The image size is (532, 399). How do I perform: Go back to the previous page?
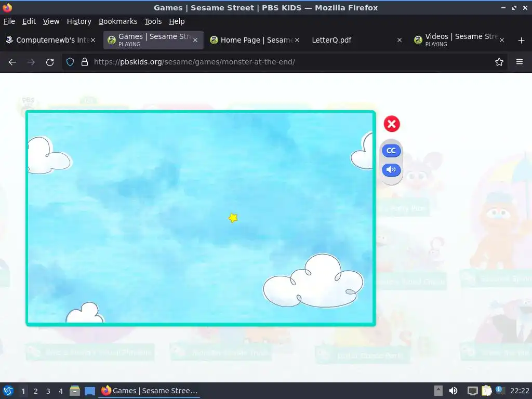tap(12, 62)
